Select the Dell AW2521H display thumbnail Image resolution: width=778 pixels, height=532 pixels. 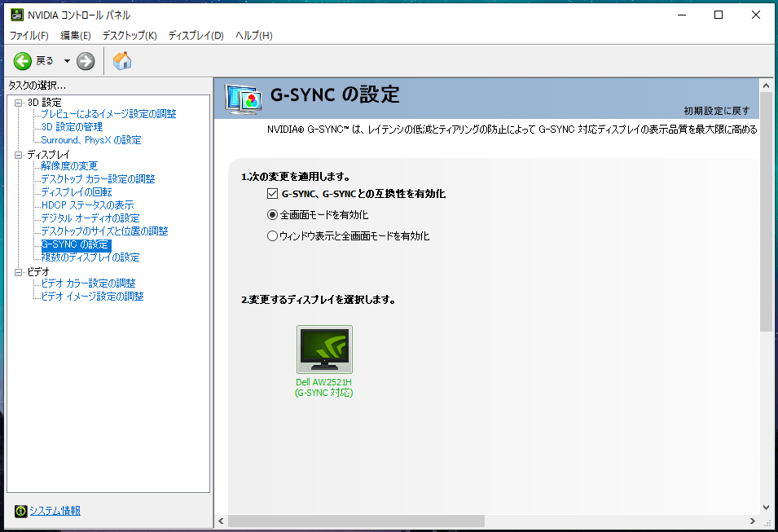pyautogui.click(x=324, y=350)
